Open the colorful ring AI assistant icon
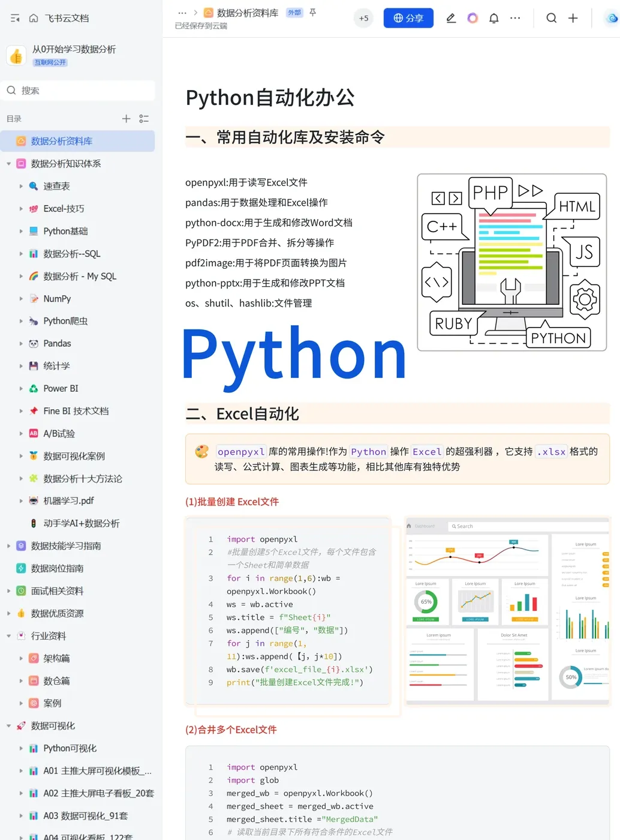This screenshot has width=620, height=840. tap(472, 18)
